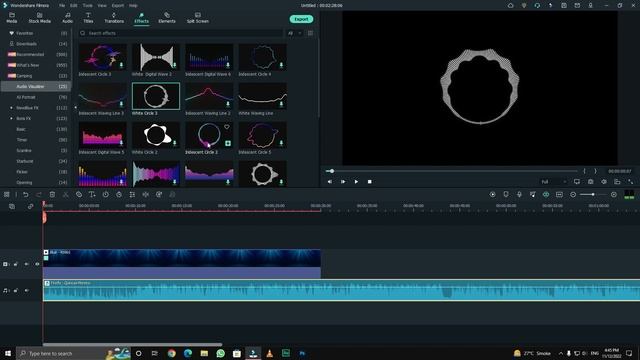Viewport: 640px width, 360px height.
Task: Toggle link icon in timeline header
Action: (x=30, y=207)
